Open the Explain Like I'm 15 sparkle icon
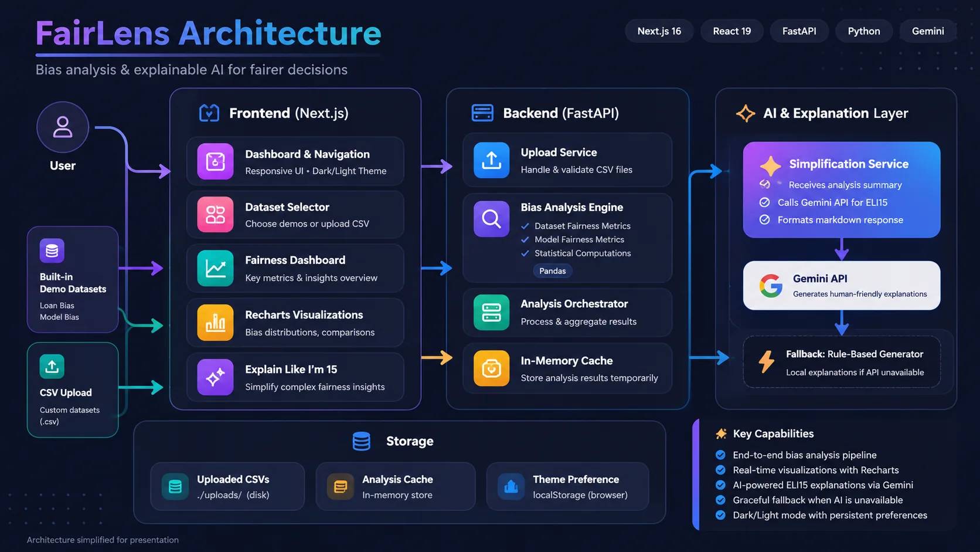 click(x=215, y=377)
